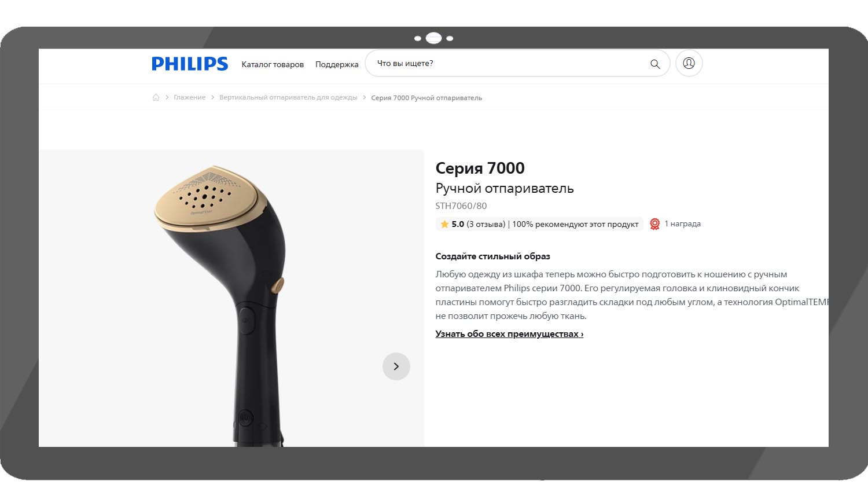Open Вертикальный отпариватель для одежды breadcrumb
The height and width of the screenshot is (488, 868).
click(x=288, y=97)
